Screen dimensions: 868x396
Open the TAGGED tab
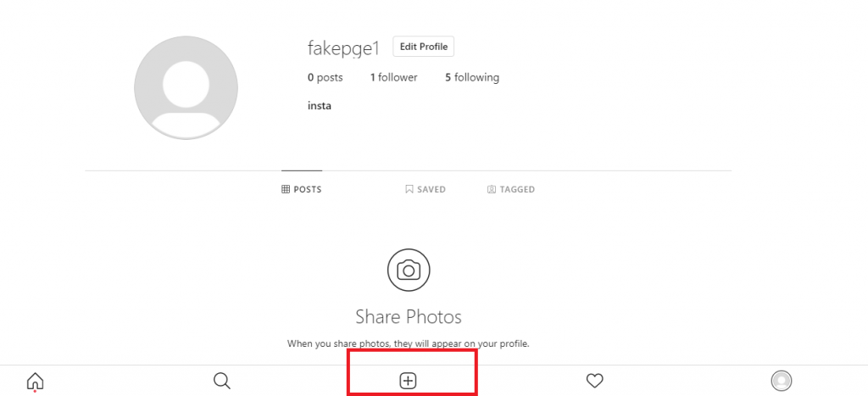(x=517, y=190)
